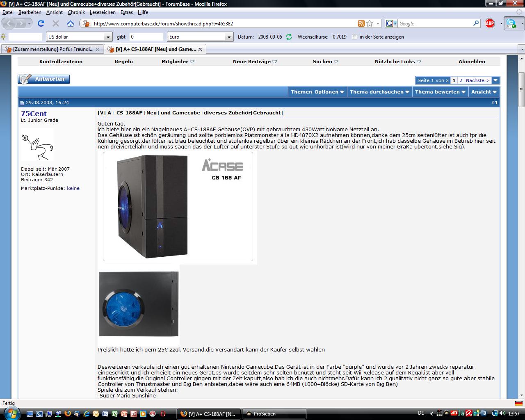Click the network connection tray icon
This screenshot has height=420, width=525.
click(495, 413)
